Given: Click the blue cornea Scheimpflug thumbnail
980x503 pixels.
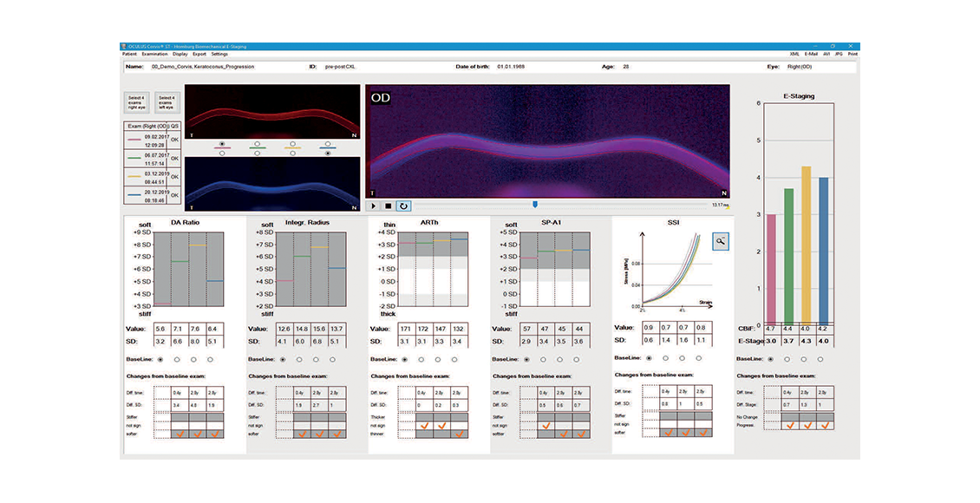Looking at the screenshot, I should (x=272, y=184).
